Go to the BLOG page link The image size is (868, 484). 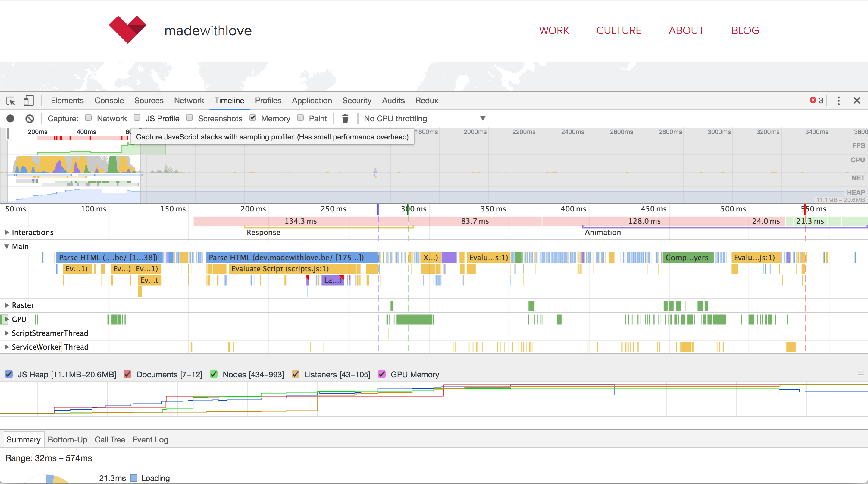point(745,31)
